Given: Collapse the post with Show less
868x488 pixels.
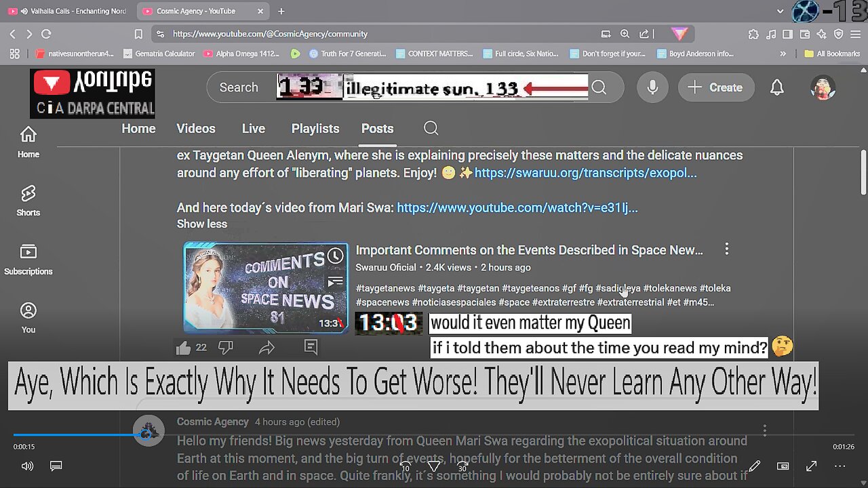Looking at the screenshot, I should pos(202,224).
